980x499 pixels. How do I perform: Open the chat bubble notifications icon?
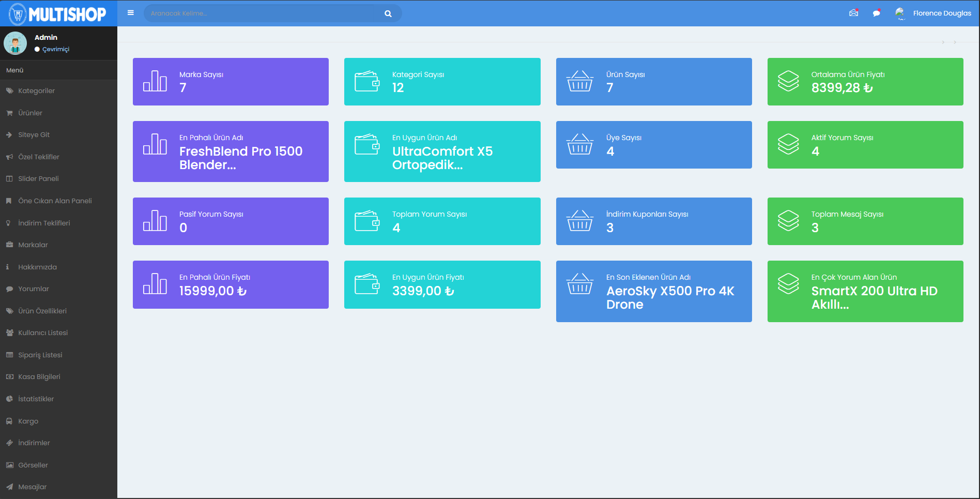click(x=876, y=13)
